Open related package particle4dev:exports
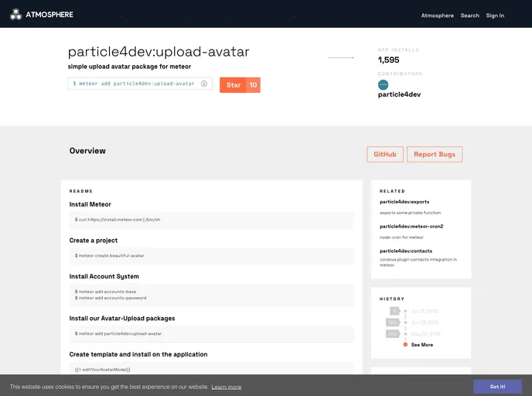 coord(404,202)
